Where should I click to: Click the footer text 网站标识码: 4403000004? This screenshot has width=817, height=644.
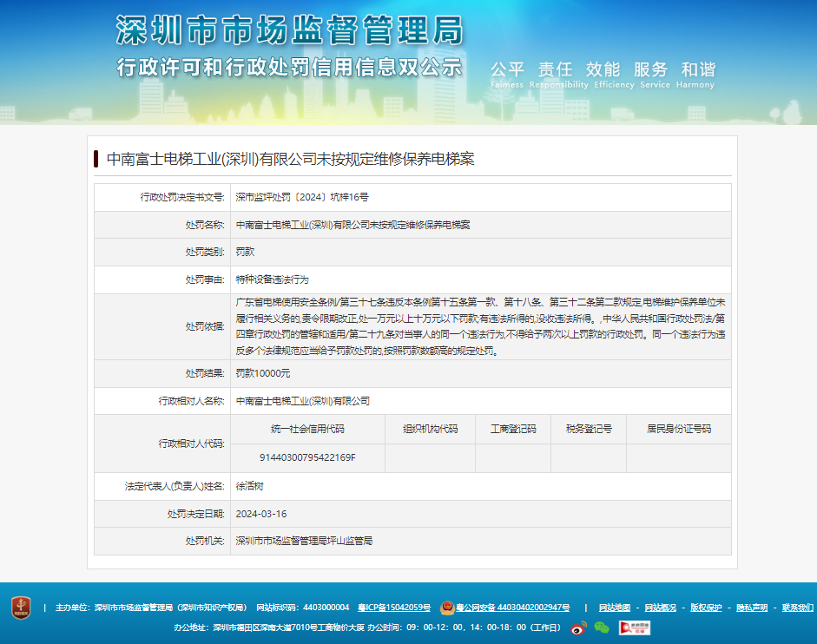point(303,608)
